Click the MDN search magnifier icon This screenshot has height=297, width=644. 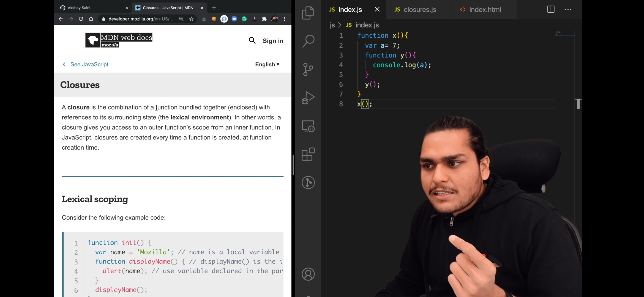tap(252, 41)
